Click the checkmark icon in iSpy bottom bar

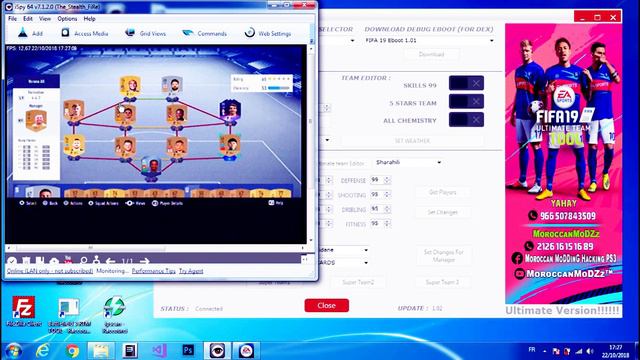(x=12, y=261)
